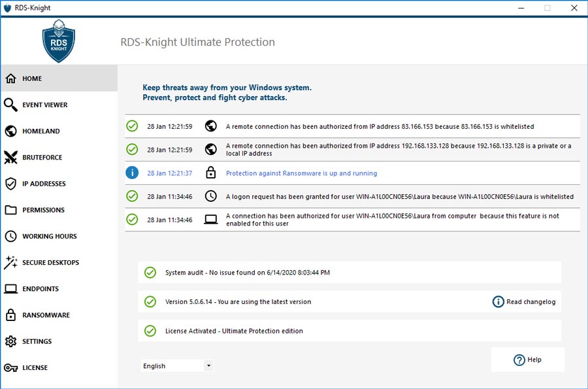This screenshot has width=588, height=389.
Task: Click the RDS-Knight shield logo
Action: pyautogui.click(x=58, y=40)
